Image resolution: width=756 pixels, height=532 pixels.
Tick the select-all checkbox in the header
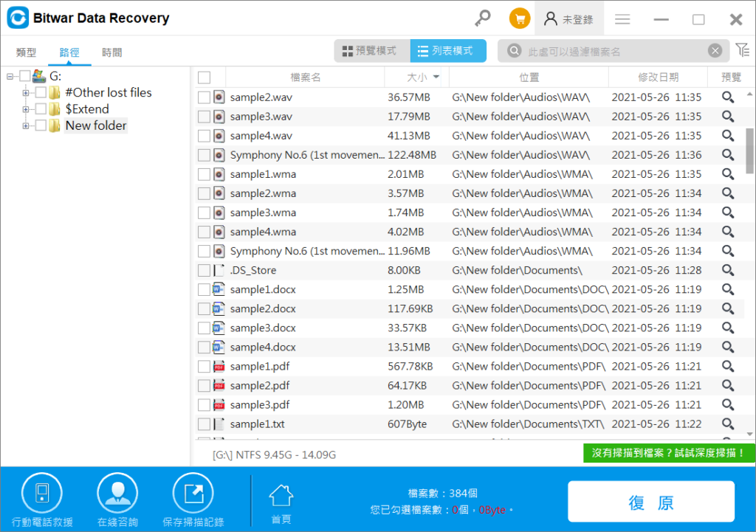(204, 77)
